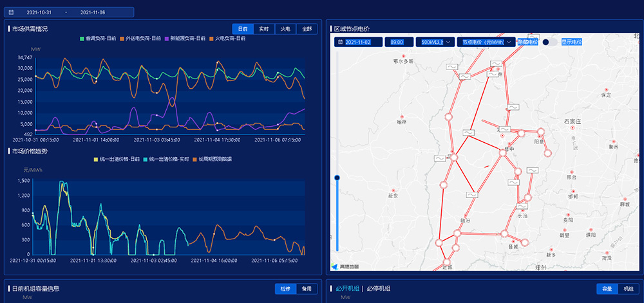This screenshot has width=644, height=303.
Task: Flip the 隐藏电价/显示电价 switch
Action: tap(549, 42)
